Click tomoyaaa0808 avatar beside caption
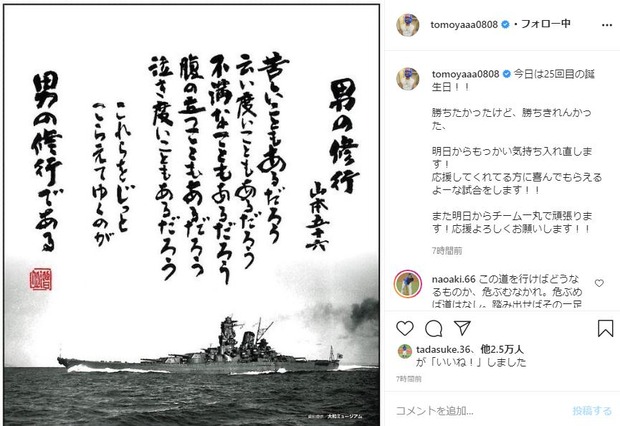The height and width of the screenshot is (426, 620). (408, 78)
